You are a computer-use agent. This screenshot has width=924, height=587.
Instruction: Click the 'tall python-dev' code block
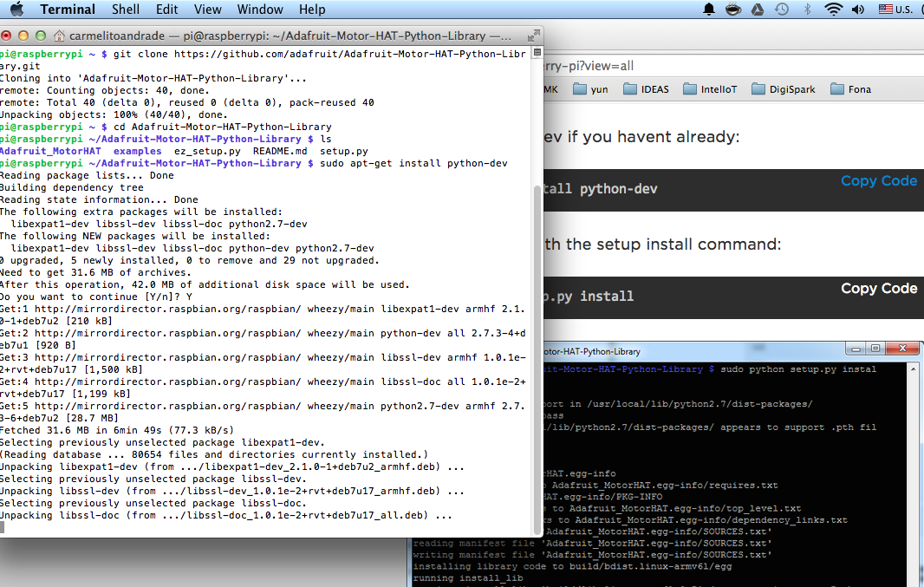tap(733, 190)
